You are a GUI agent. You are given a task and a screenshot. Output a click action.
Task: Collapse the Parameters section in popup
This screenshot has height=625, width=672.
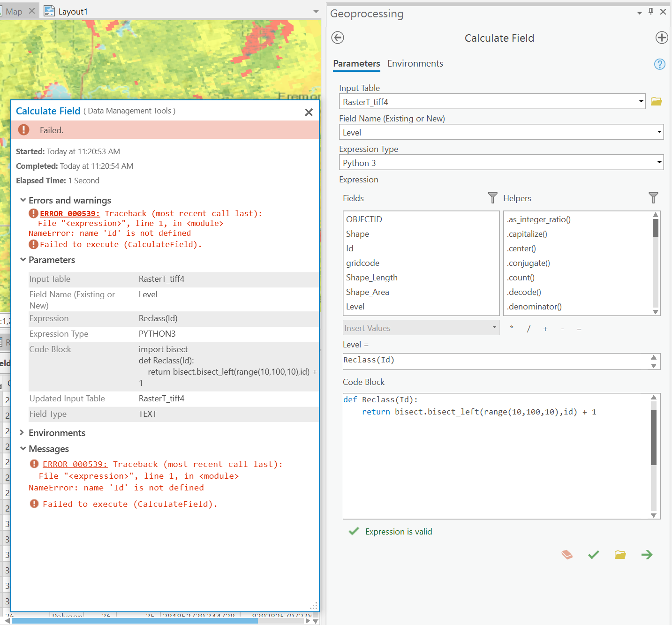(x=23, y=260)
